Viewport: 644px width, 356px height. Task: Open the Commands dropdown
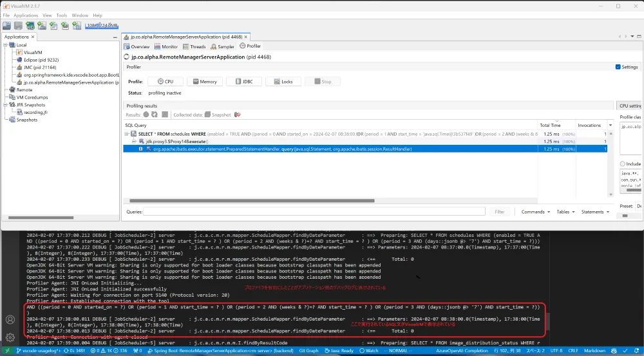tap(535, 212)
